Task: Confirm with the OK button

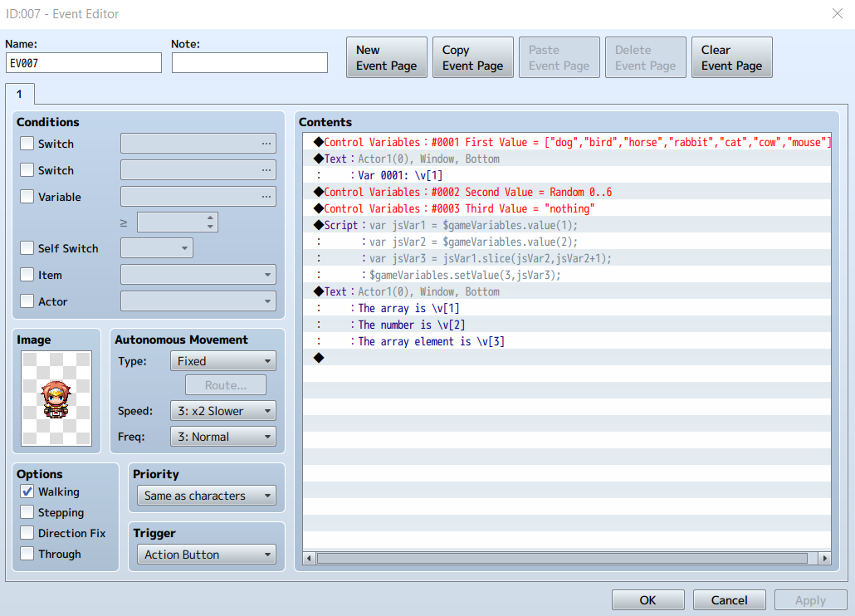Action: pyautogui.click(x=647, y=599)
